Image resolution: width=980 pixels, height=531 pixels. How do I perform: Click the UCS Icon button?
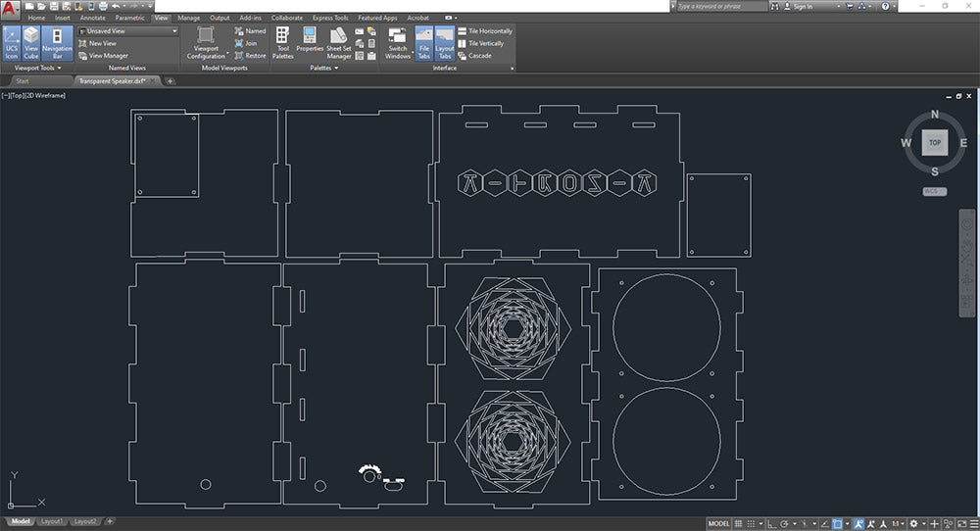tap(12, 44)
